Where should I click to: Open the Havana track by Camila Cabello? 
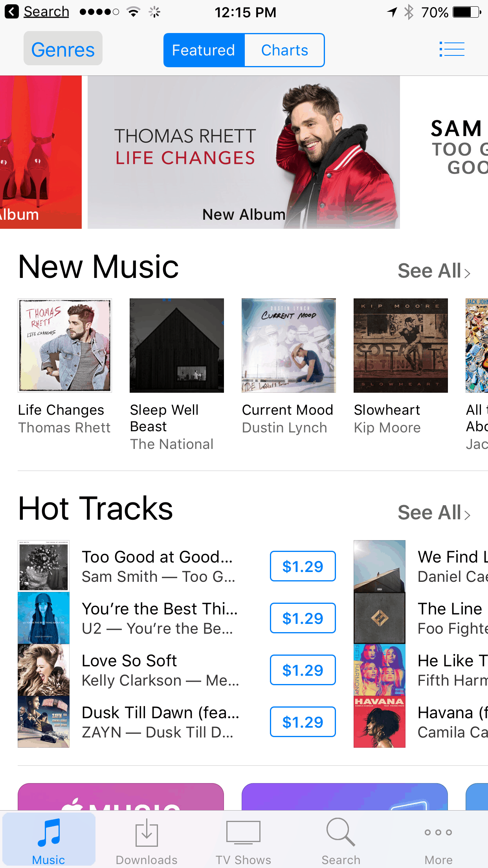pos(421,722)
